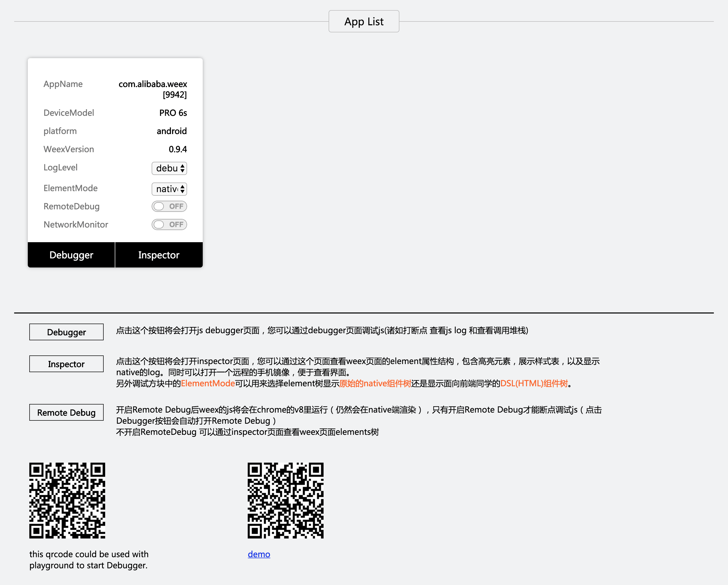Viewport: 728px width, 585px height.
Task: Open the App List header button
Action: point(364,21)
